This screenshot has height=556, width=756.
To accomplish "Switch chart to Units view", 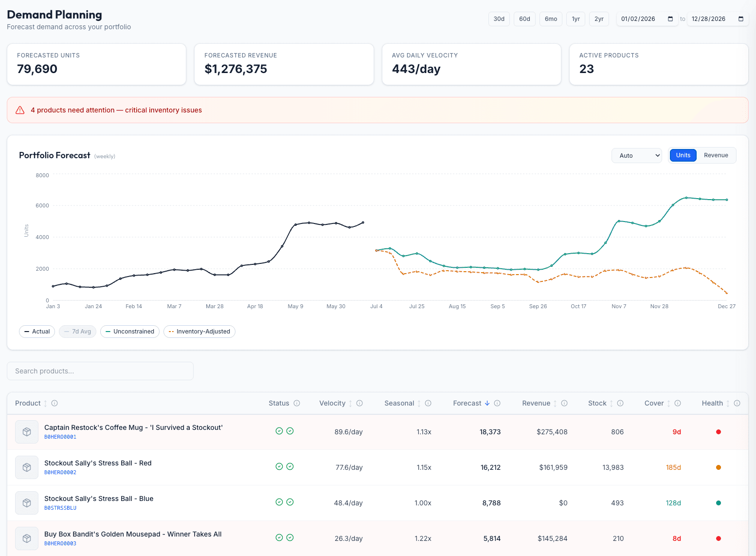I will click(683, 155).
